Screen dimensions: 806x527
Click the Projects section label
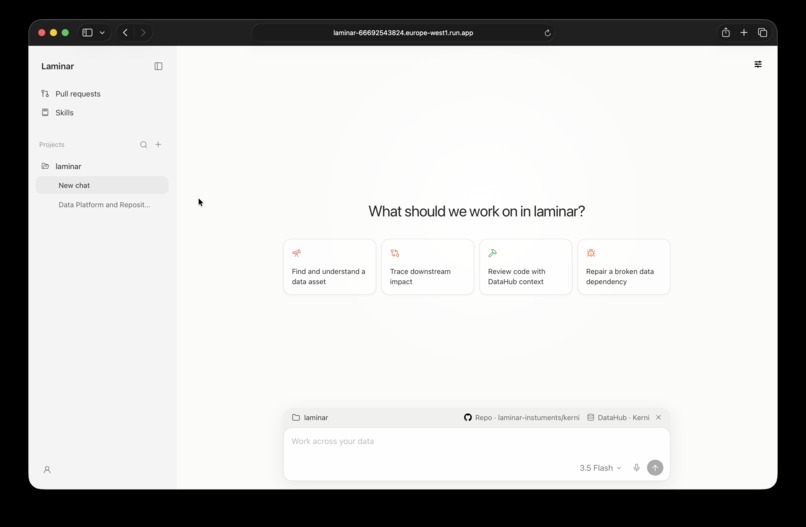[52, 144]
